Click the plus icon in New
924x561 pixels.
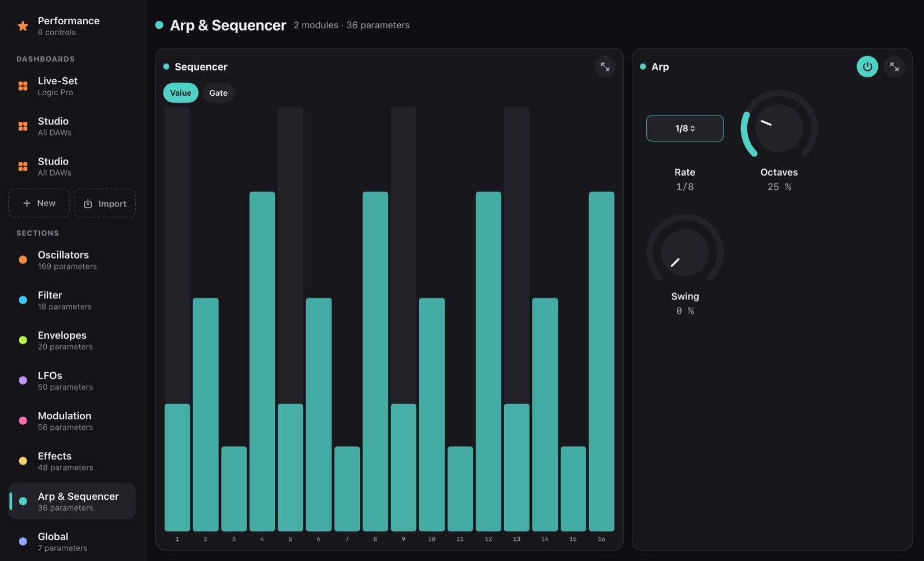click(27, 203)
